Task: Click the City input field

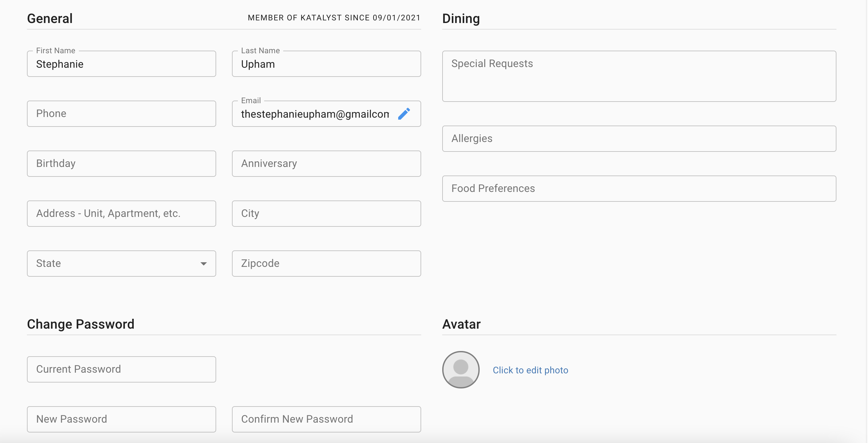Action: pyautogui.click(x=326, y=213)
